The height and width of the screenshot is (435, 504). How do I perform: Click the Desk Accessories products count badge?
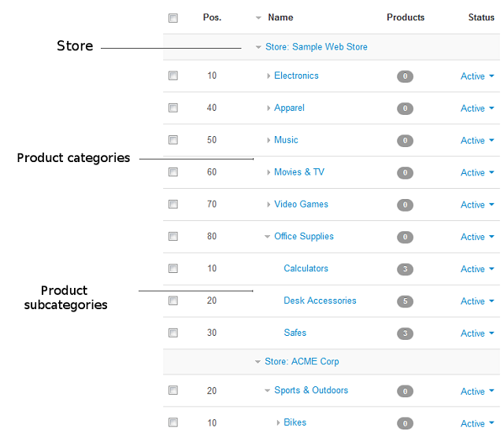click(405, 301)
